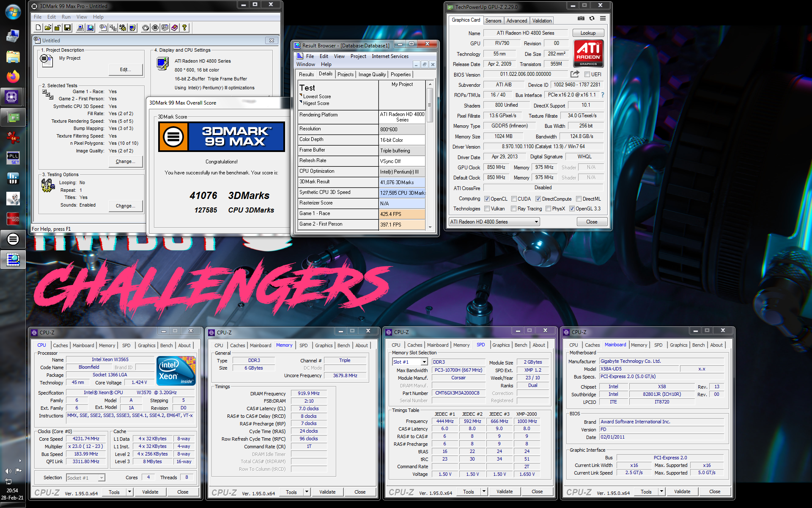Click the purple CPU-Z chip taskbar icon
The image size is (812, 508).
(12, 97)
